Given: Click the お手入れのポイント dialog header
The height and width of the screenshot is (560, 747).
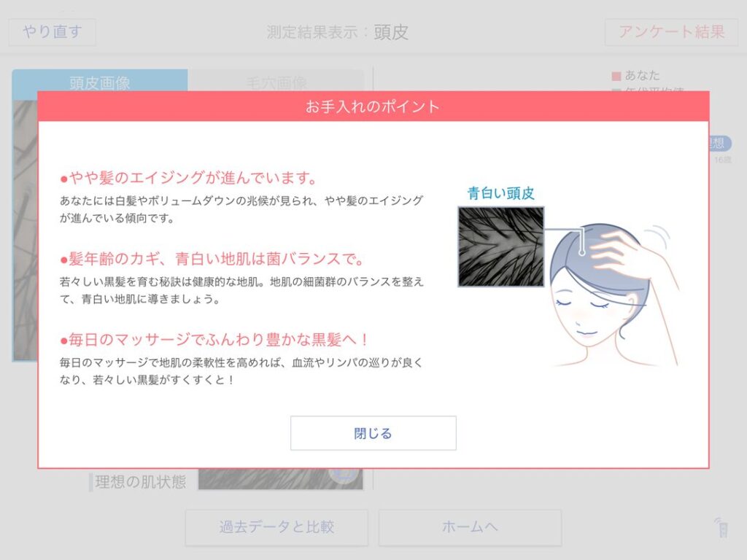Looking at the screenshot, I should pyautogui.click(x=373, y=106).
